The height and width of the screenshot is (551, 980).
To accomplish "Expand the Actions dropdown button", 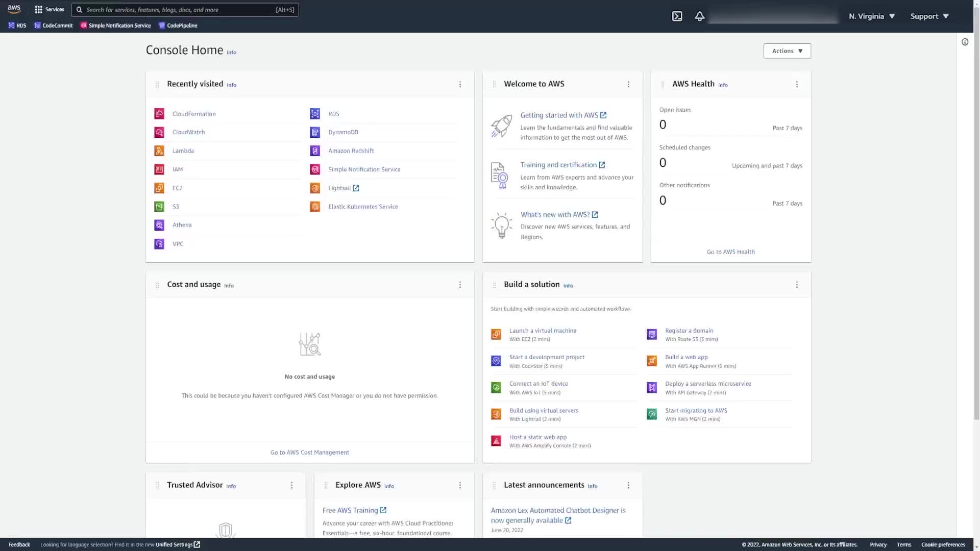I will click(787, 51).
